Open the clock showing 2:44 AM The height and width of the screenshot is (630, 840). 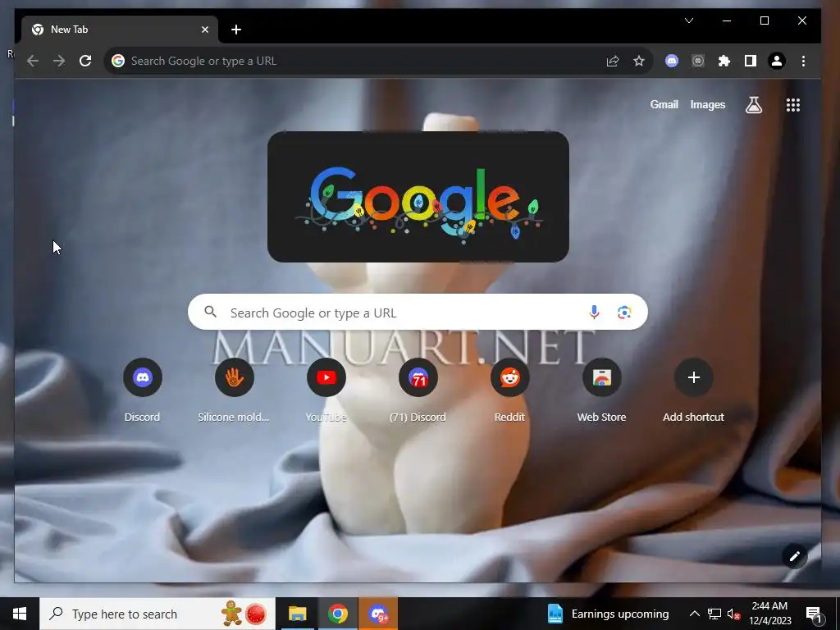click(769, 614)
